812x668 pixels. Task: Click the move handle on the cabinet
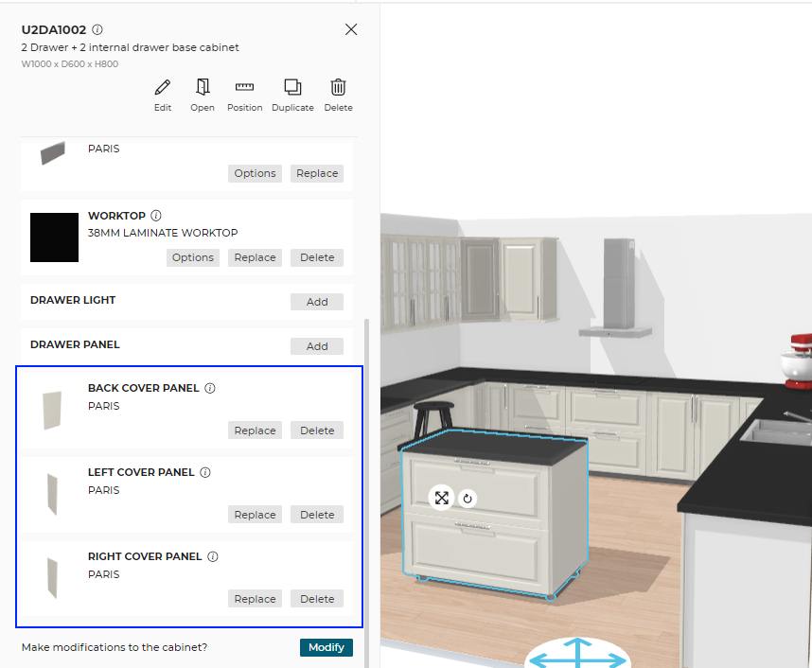pos(441,499)
